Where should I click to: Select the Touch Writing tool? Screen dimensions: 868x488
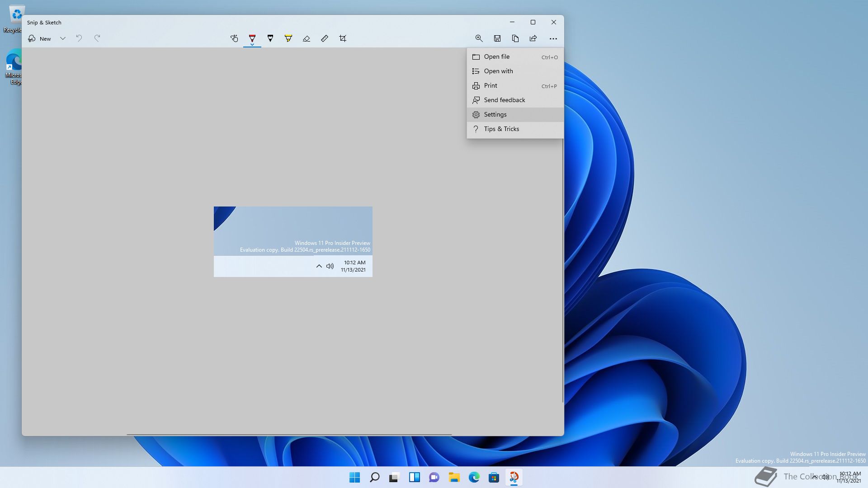click(x=234, y=38)
